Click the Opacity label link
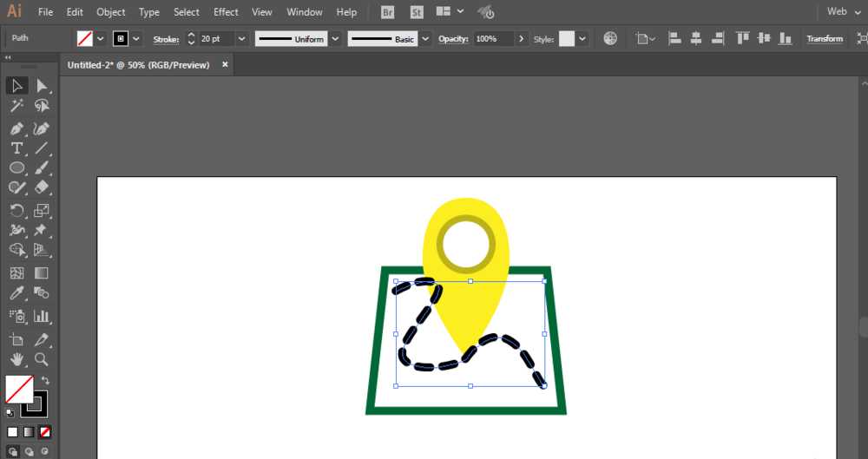The width and height of the screenshot is (868, 459). 453,39
